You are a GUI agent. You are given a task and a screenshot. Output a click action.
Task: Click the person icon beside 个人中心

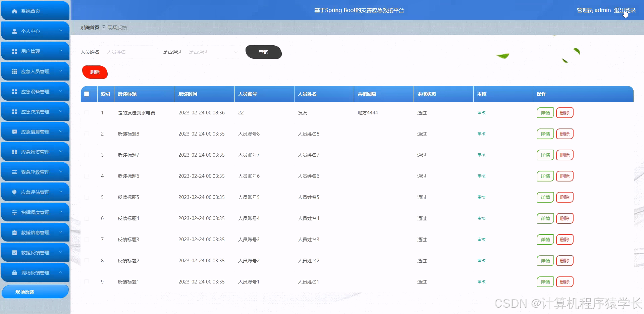click(x=14, y=31)
